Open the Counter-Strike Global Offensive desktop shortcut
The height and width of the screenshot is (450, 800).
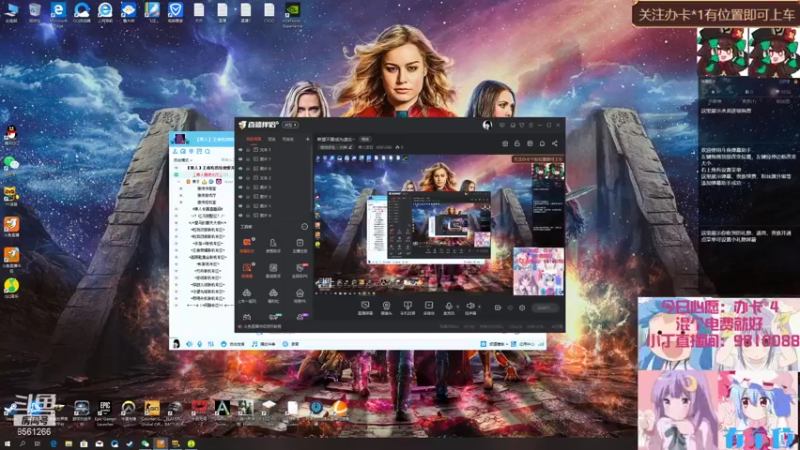[x=152, y=411]
